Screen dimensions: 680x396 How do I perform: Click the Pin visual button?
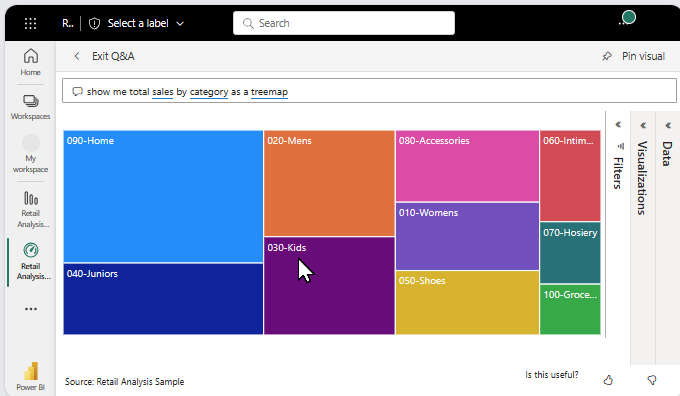click(x=633, y=56)
